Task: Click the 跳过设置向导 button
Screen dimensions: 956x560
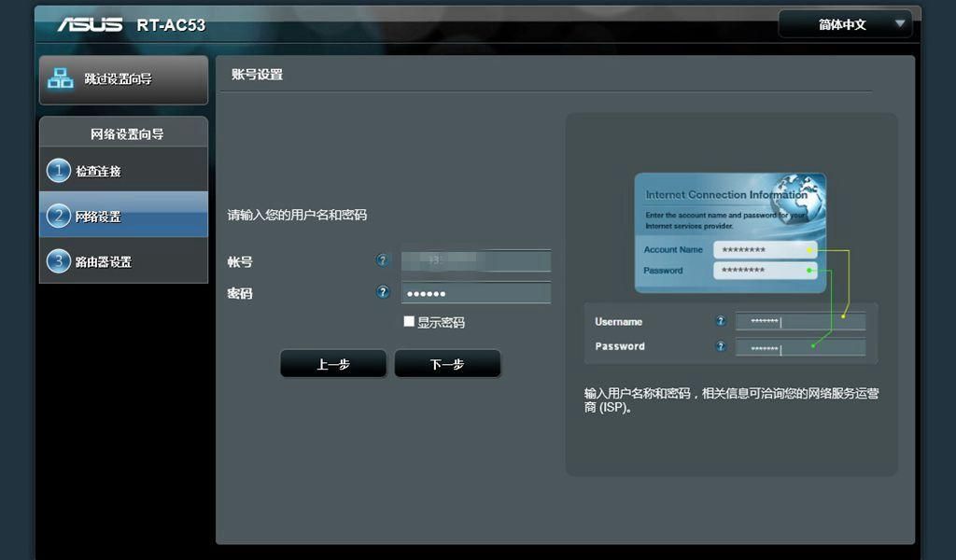Action: pyautogui.click(x=124, y=80)
